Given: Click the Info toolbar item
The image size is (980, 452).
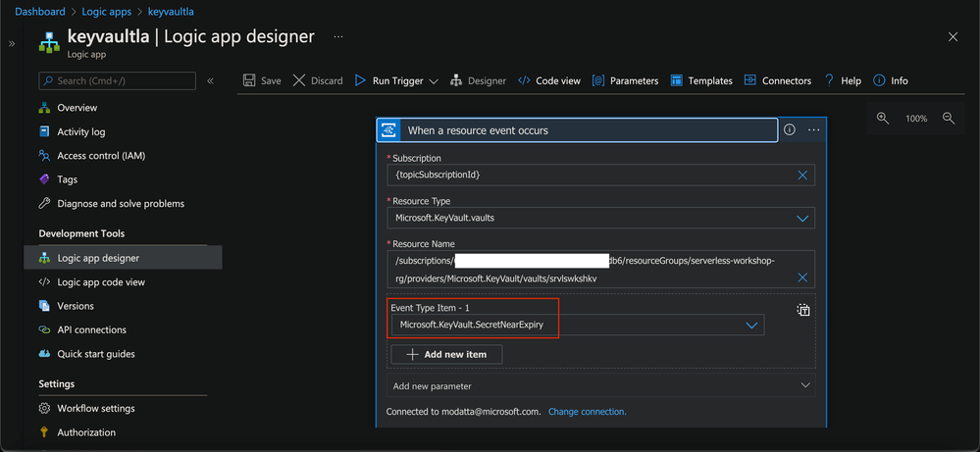Looking at the screenshot, I should point(891,80).
